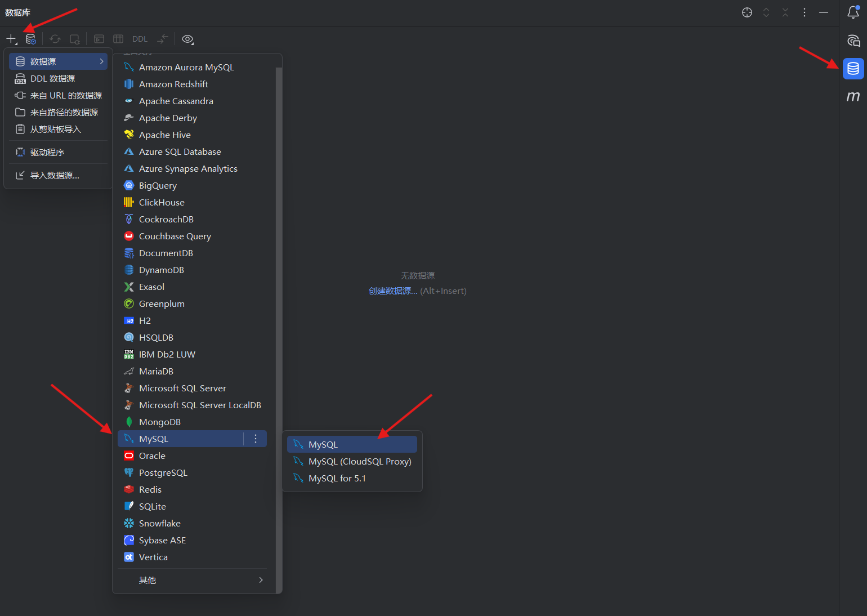Select DocumentDB data source
Viewport: 867px width, 616px height.
[192, 253]
